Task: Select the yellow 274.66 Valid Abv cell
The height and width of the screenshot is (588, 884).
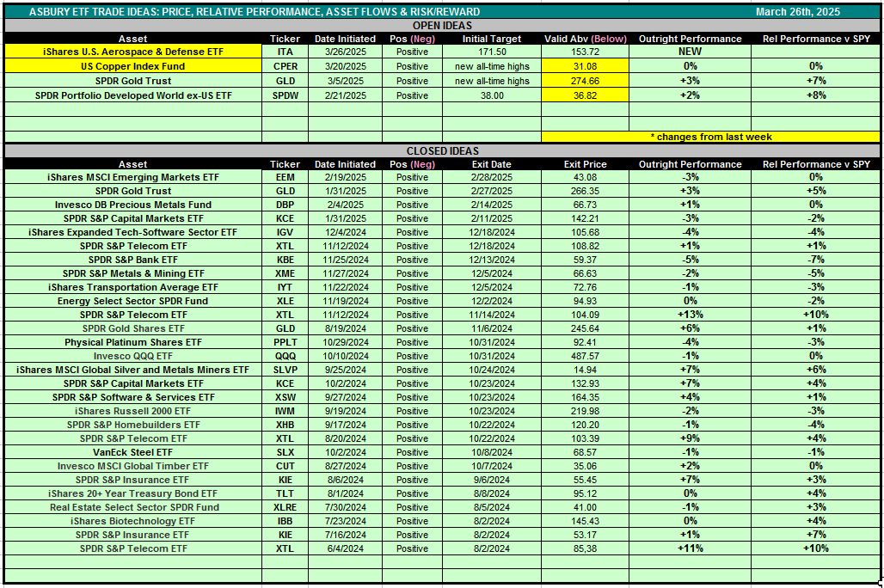Action: (585, 81)
